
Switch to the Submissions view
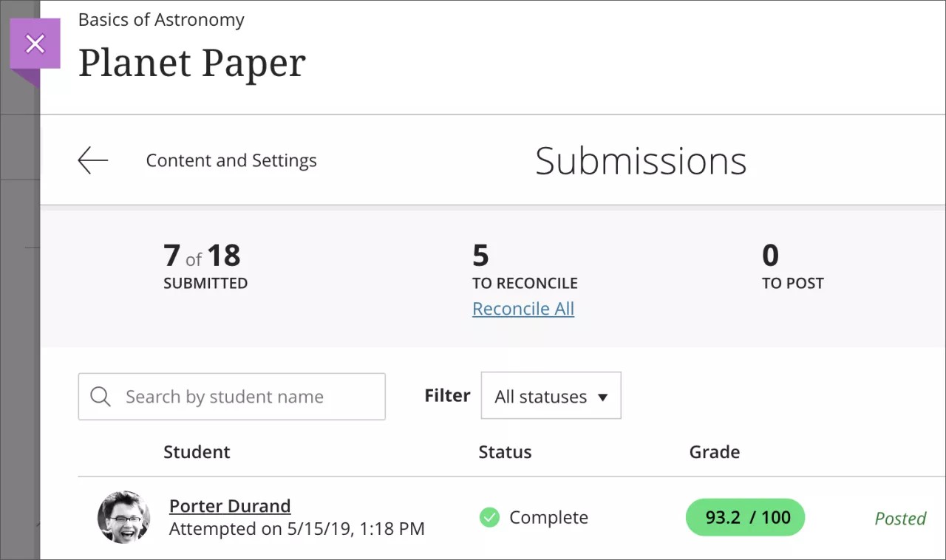tap(640, 160)
